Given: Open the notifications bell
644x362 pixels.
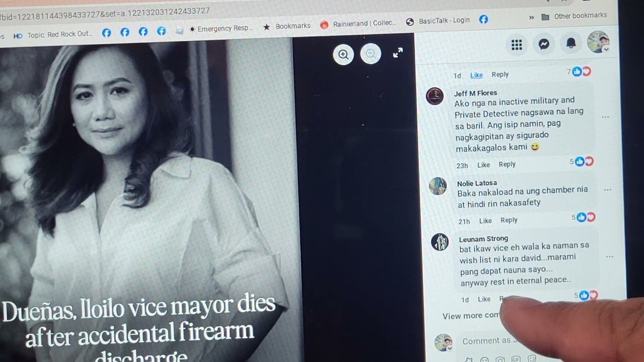Looking at the screenshot, I should [x=571, y=43].
